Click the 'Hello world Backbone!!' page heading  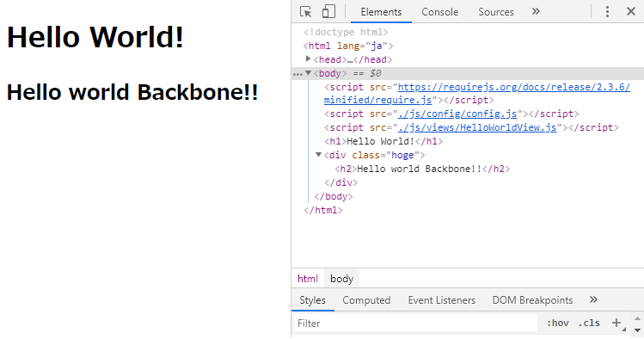pos(132,92)
